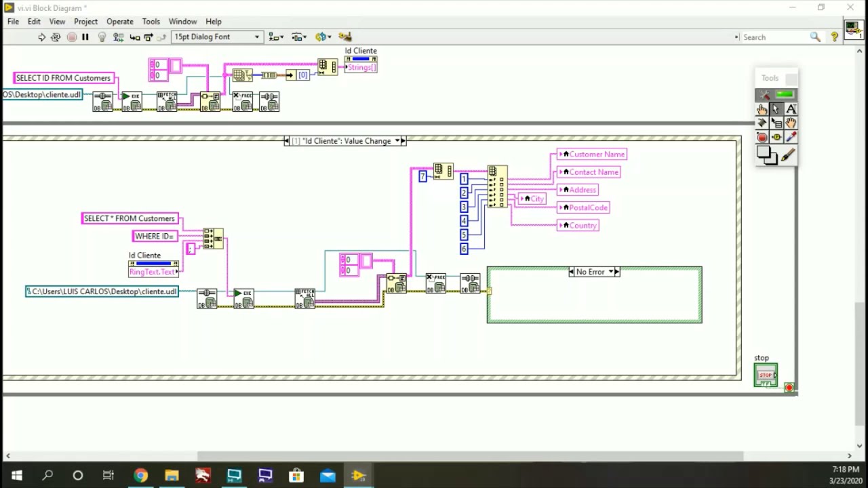Open the Reorder dropdown in the toolbar

pyautogui.click(x=322, y=37)
